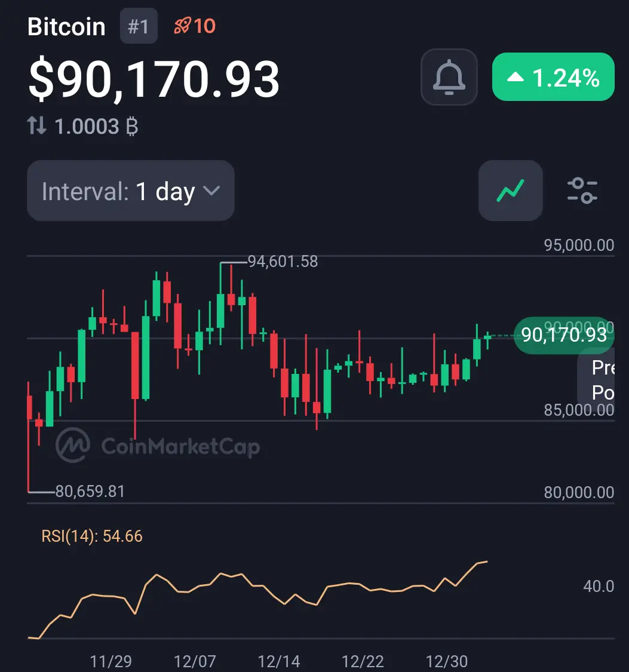Open the Interval: 1 day dropdown

coord(131,191)
